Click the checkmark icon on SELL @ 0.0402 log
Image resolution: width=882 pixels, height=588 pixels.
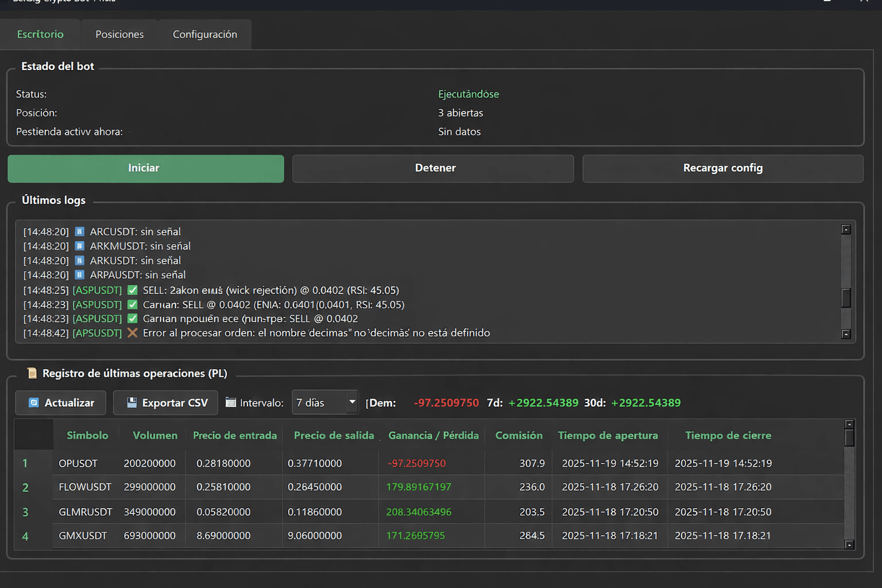pyautogui.click(x=132, y=318)
